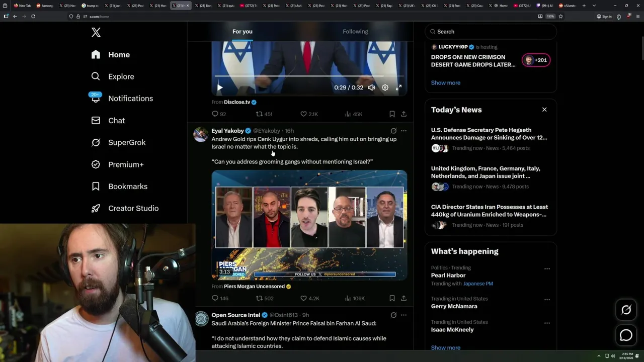Like the post with 4.2K likes

tap(309, 298)
